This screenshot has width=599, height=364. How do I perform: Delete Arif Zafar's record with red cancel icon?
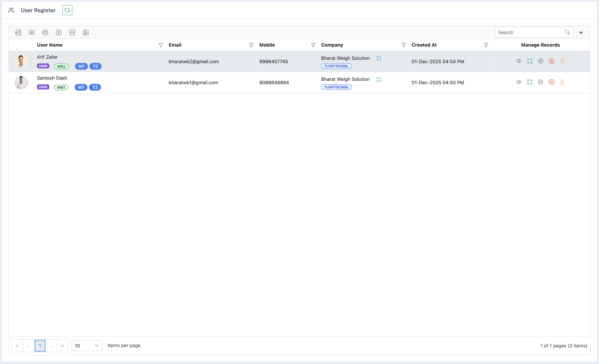click(x=551, y=61)
